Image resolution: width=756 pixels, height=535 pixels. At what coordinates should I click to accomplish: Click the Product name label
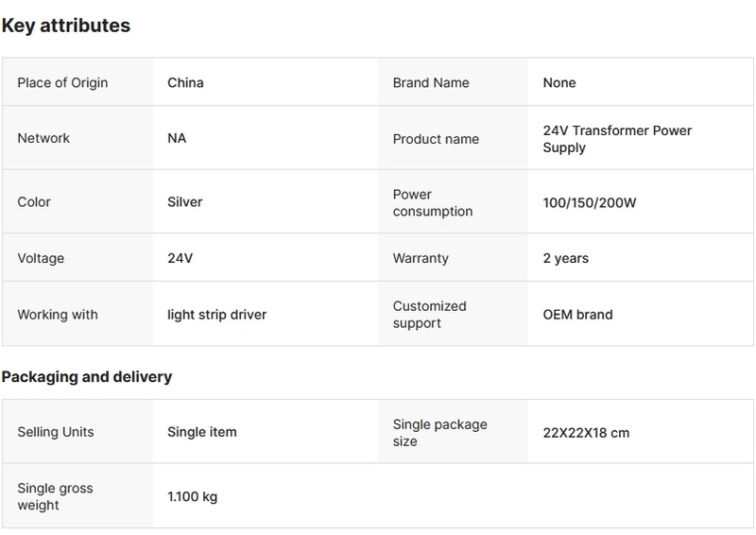coord(435,139)
